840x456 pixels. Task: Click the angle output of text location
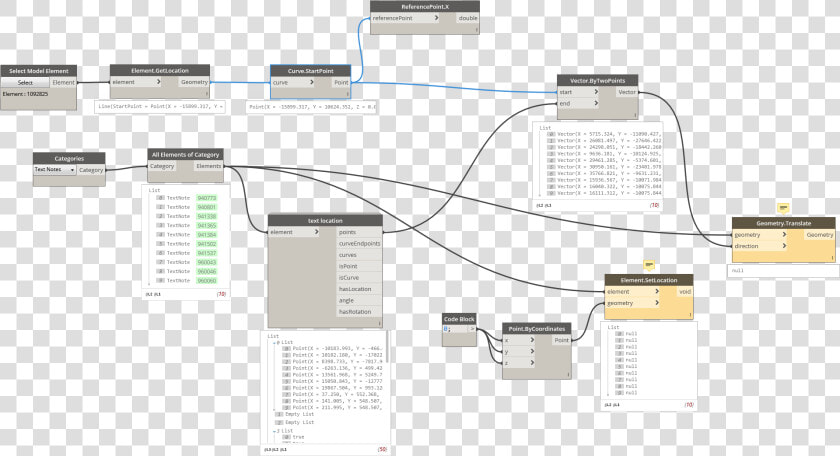click(x=359, y=301)
